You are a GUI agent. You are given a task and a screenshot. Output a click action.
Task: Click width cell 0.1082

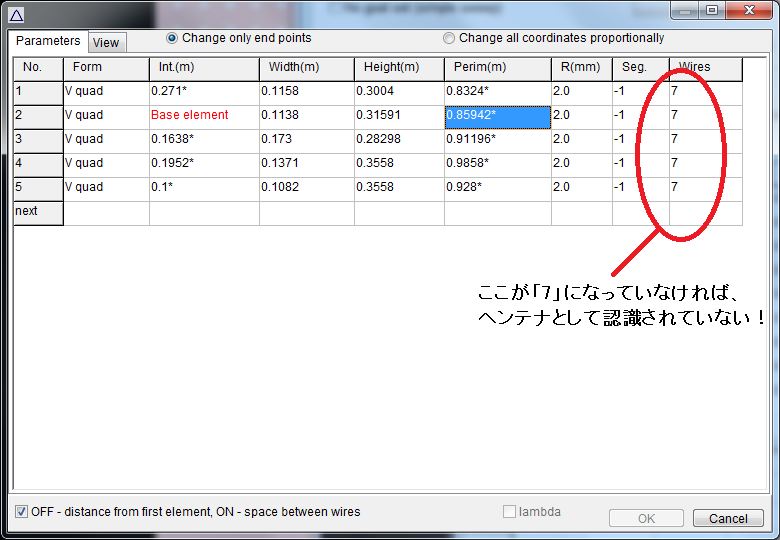pos(307,189)
